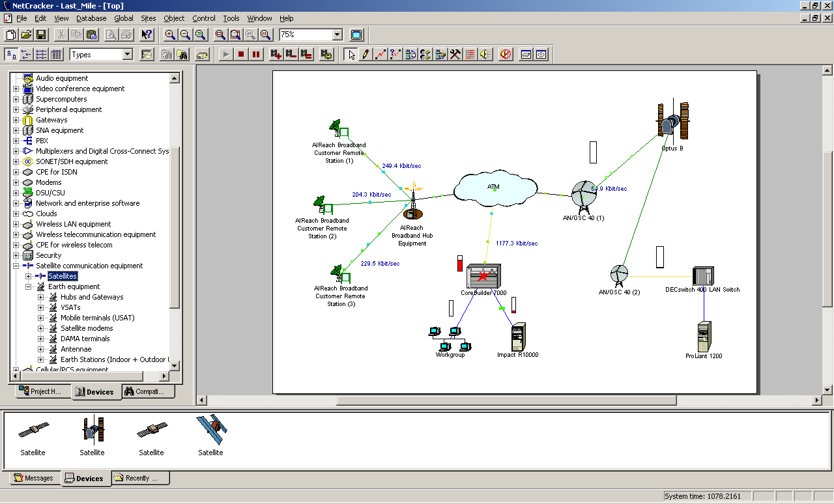Select the Optus B satellite on canvas

click(x=674, y=120)
